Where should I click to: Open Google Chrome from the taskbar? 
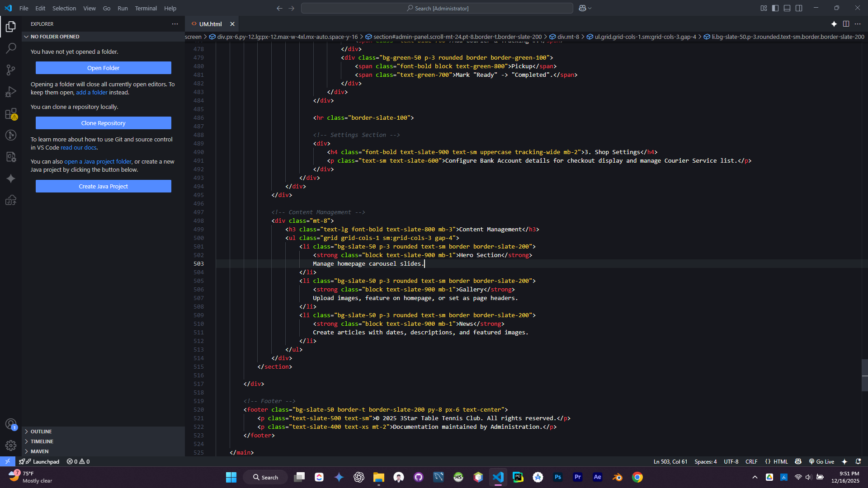tap(637, 477)
